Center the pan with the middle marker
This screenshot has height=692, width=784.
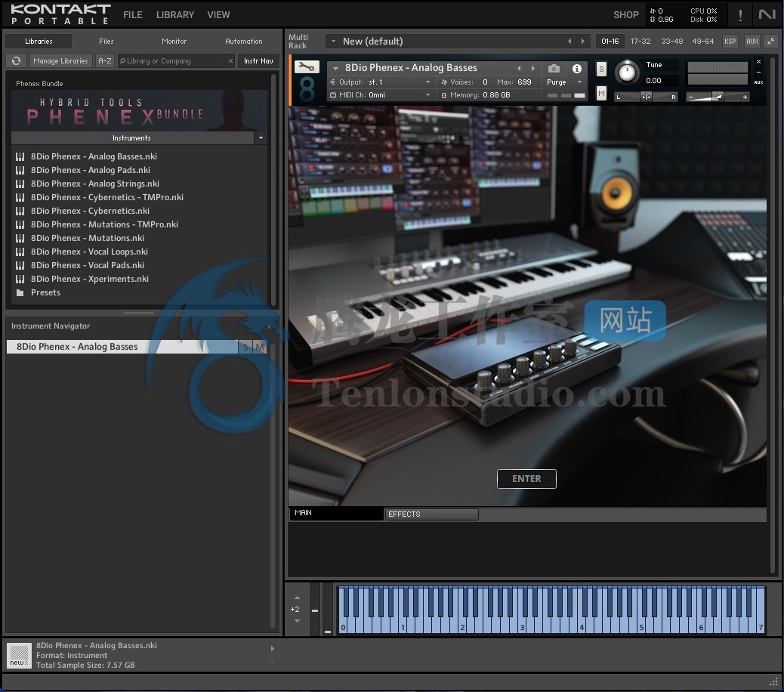click(646, 97)
